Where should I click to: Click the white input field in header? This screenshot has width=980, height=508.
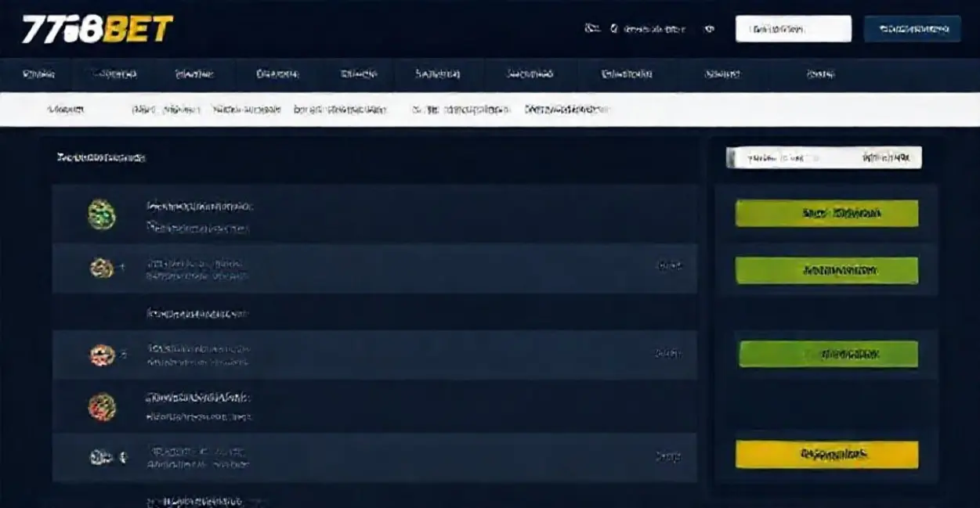click(x=793, y=29)
